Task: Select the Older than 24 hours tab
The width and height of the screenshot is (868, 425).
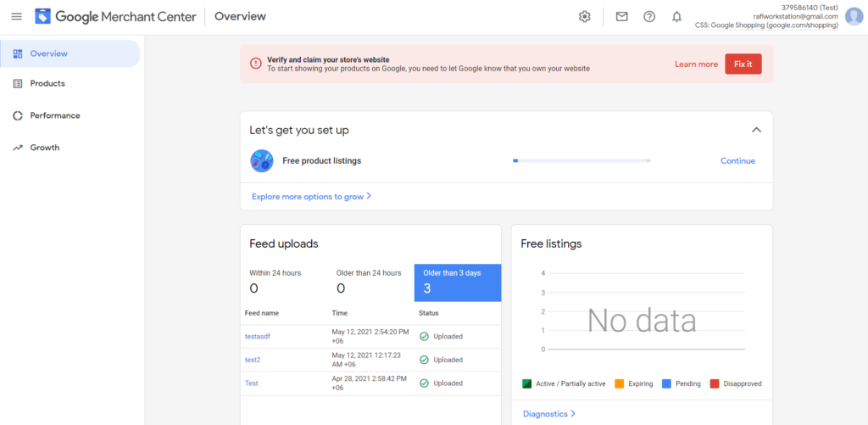Action: (x=371, y=282)
